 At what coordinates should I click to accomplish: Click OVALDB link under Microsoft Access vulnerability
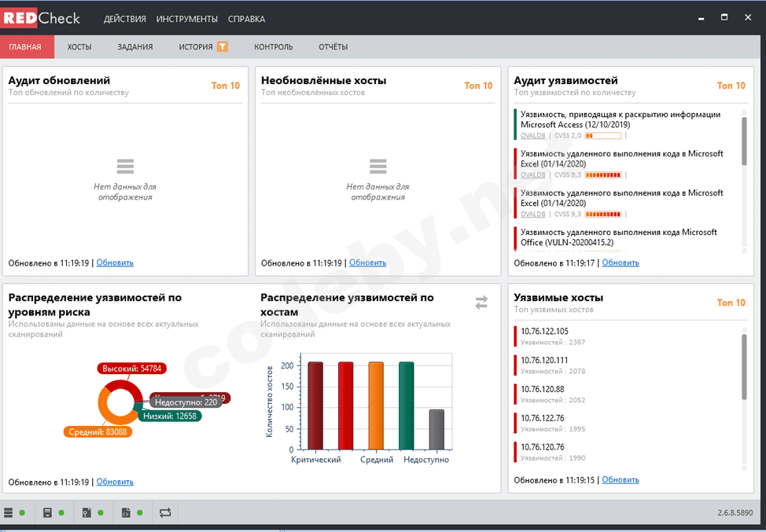pyautogui.click(x=533, y=136)
